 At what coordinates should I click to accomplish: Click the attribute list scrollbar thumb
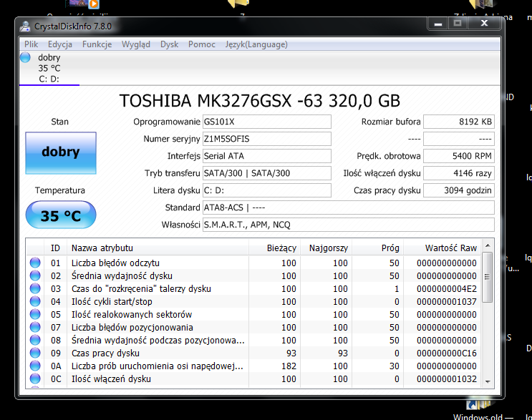pos(487,277)
